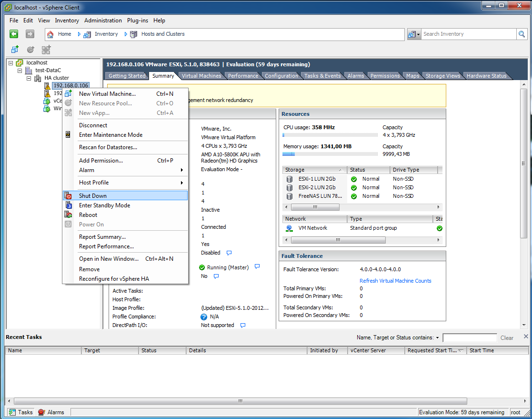Click the VM Network icon
Screen dimensions: 532x419
point(289,228)
